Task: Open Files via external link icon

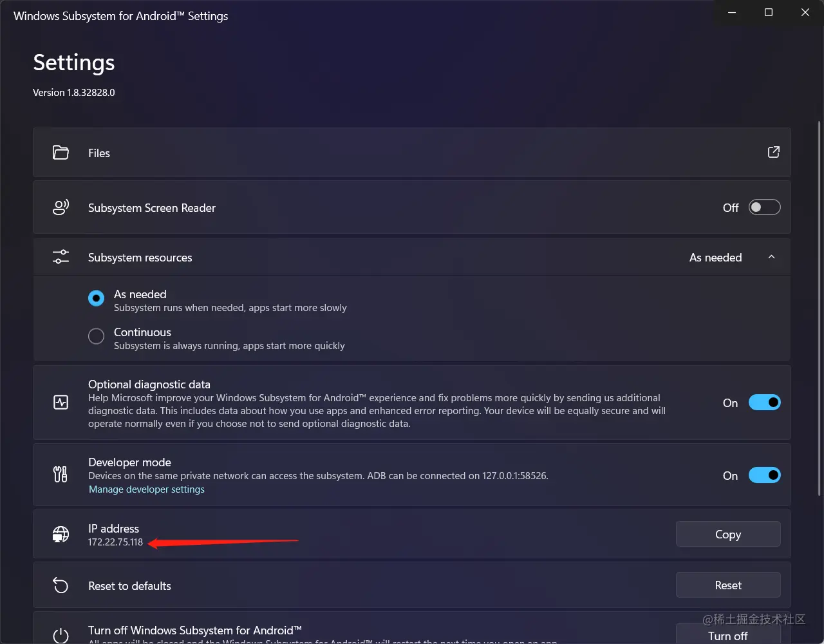Action: pyautogui.click(x=774, y=152)
